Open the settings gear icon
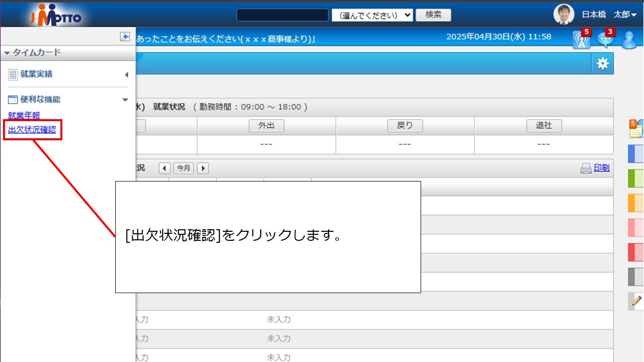The width and height of the screenshot is (644, 362). point(602,63)
